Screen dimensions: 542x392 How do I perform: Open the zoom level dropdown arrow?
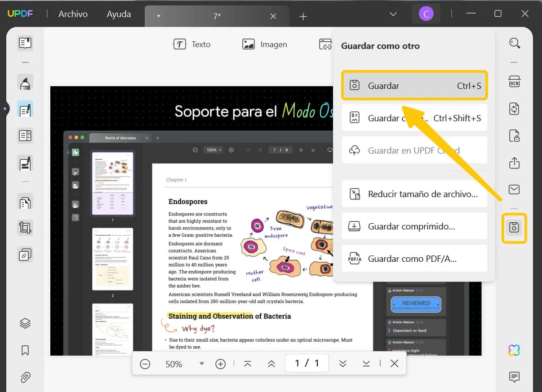pyautogui.click(x=202, y=364)
